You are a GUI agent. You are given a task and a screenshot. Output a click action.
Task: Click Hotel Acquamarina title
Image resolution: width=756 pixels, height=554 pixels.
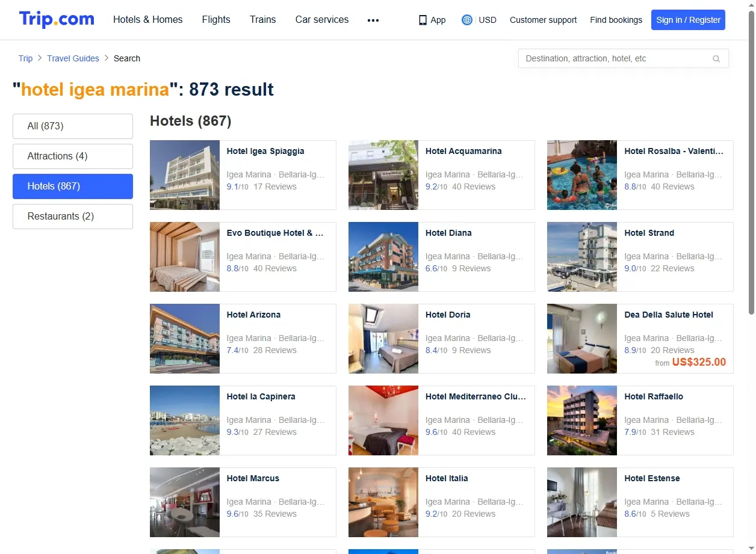click(463, 151)
